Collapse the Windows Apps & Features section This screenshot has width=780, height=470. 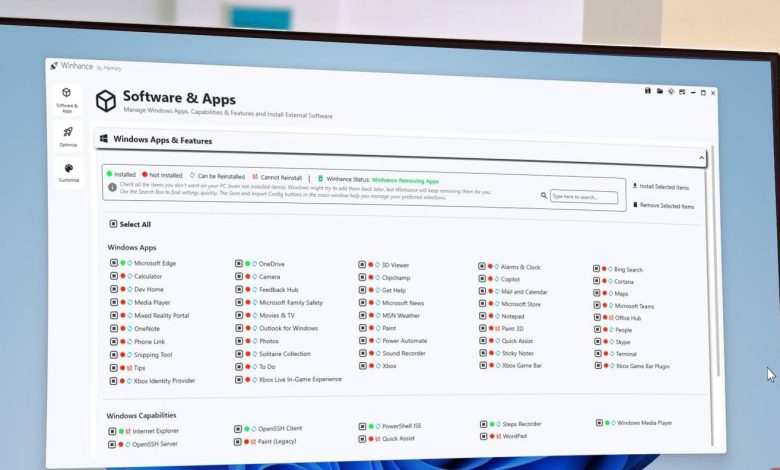coord(701,158)
